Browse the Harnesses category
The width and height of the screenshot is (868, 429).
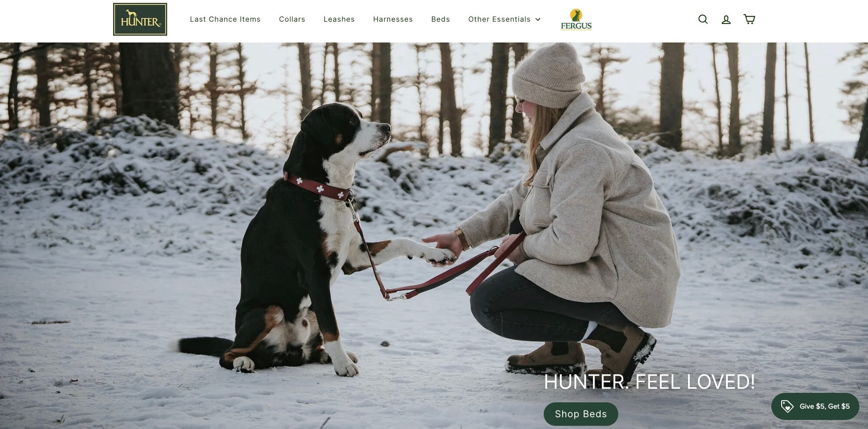pyautogui.click(x=393, y=19)
